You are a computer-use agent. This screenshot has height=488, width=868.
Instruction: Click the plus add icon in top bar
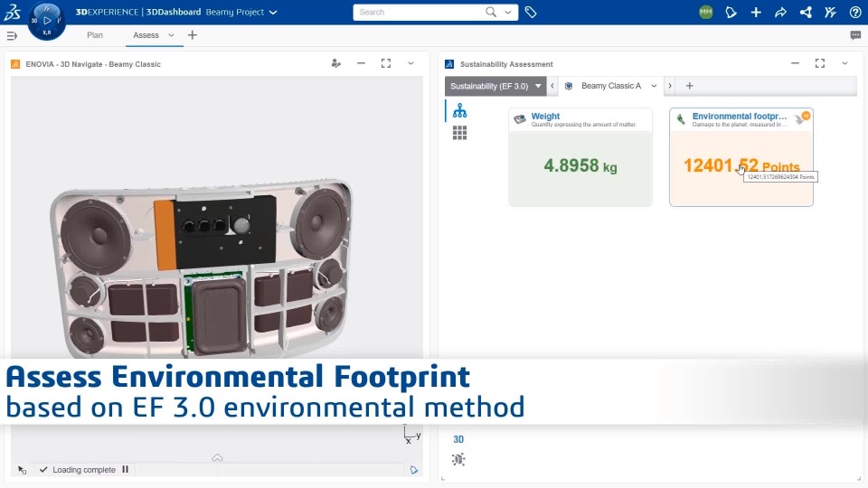[756, 12]
